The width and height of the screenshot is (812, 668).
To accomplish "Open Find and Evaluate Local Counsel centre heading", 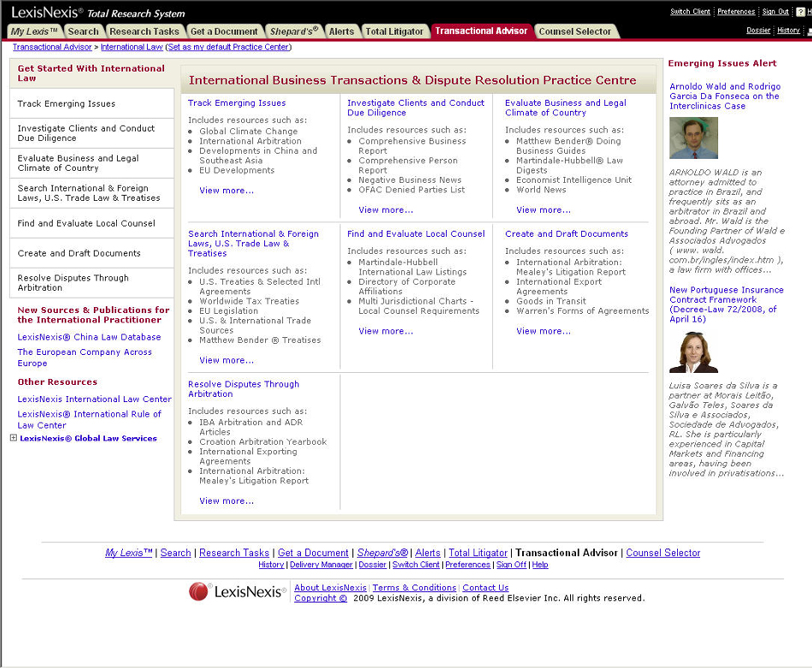I will [x=416, y=234].
